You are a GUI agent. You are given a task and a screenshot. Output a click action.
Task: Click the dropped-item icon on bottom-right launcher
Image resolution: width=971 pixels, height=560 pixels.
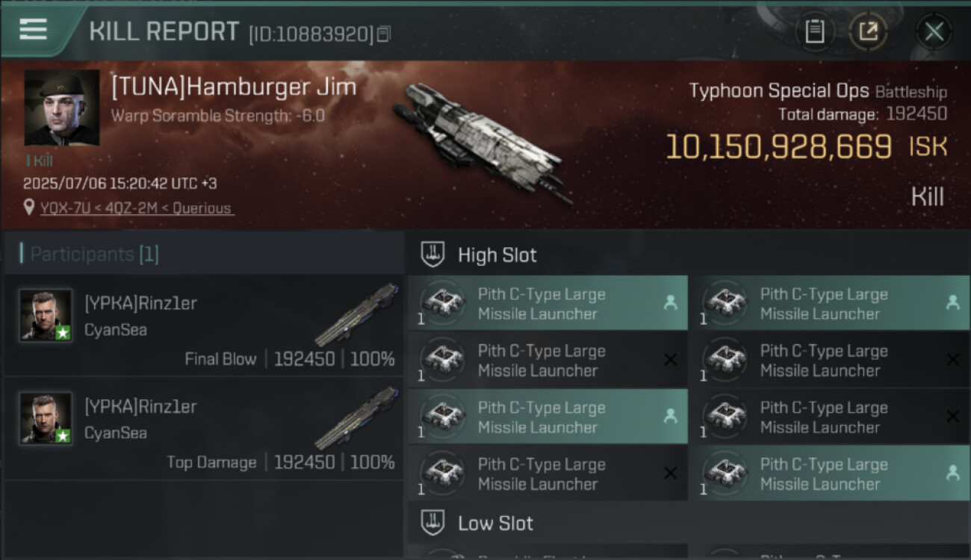point(952,473)
